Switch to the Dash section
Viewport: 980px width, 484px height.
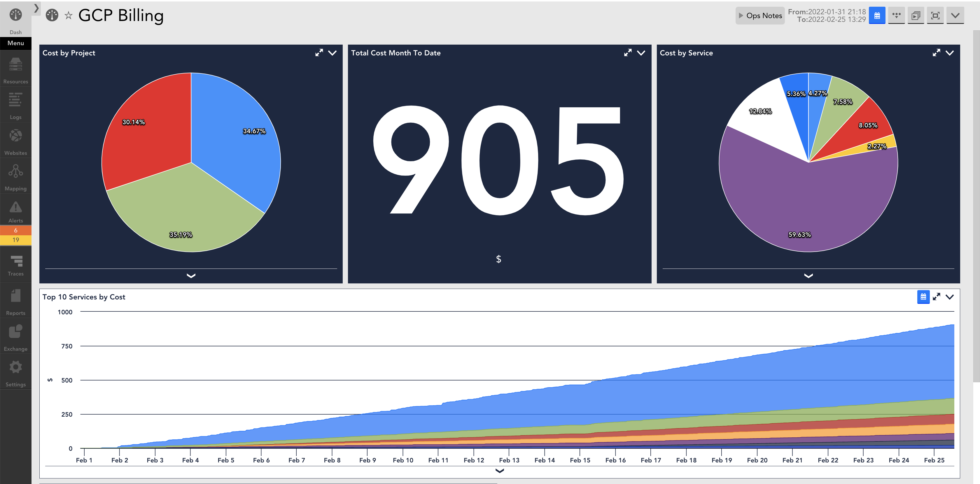(15, 19)
